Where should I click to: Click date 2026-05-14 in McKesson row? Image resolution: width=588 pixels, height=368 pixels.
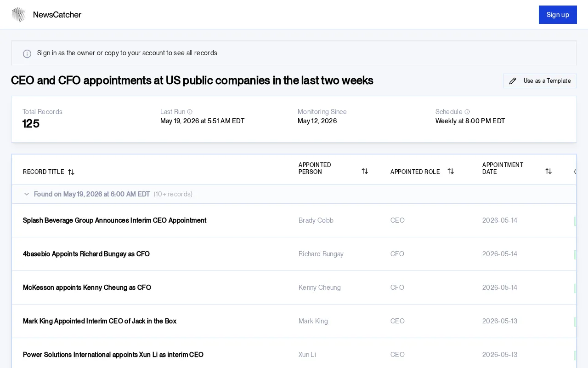(x=500, y=287)
